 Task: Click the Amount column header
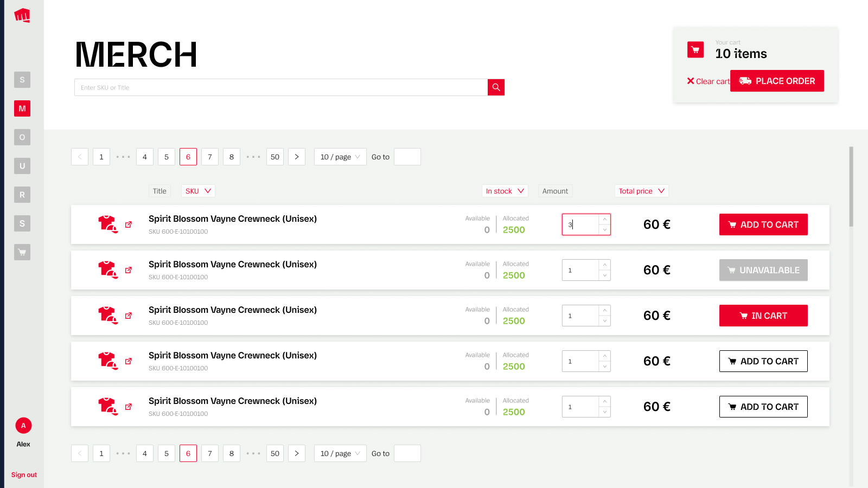pyautogui.click(x=555, y=191)
